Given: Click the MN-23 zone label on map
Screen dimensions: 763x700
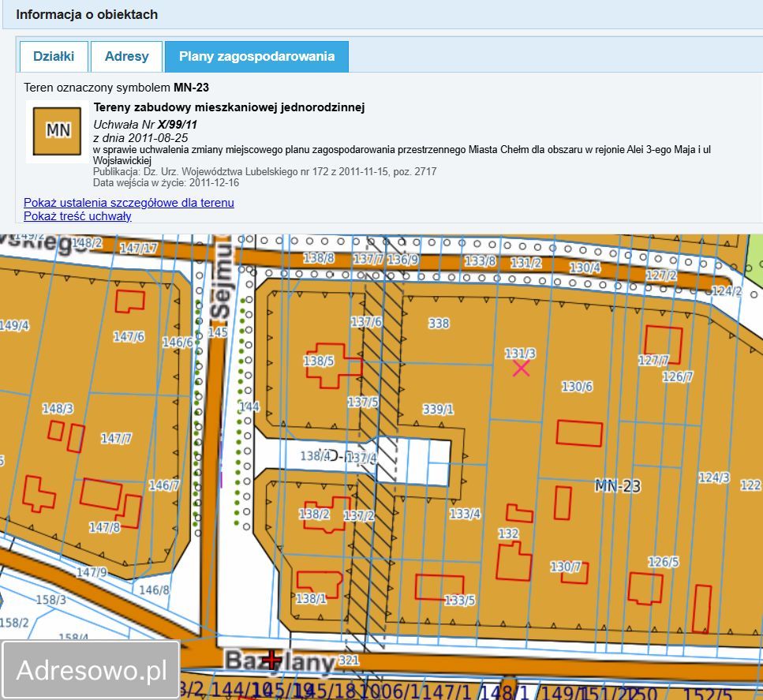Looking at the screenshot, I should (x=618, y=486).
